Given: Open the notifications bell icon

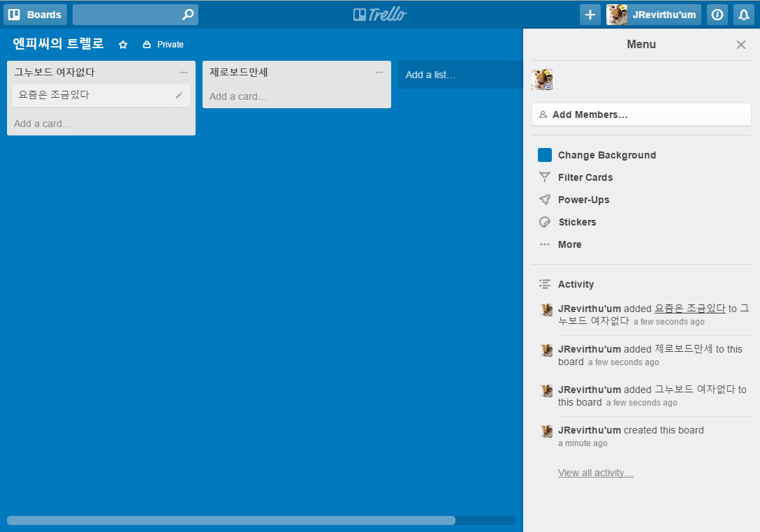Looking at the screenshot, I should click(744, 15).
